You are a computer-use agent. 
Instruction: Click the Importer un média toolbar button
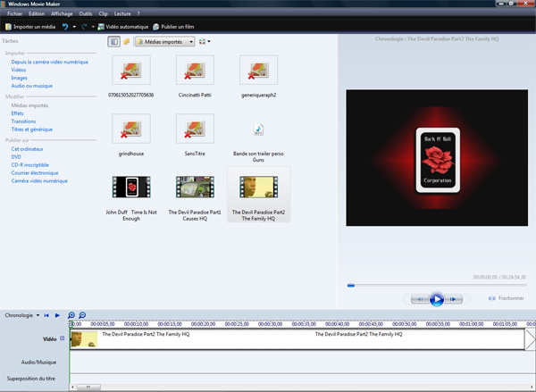pyautogui.click(x=31, y=27)
